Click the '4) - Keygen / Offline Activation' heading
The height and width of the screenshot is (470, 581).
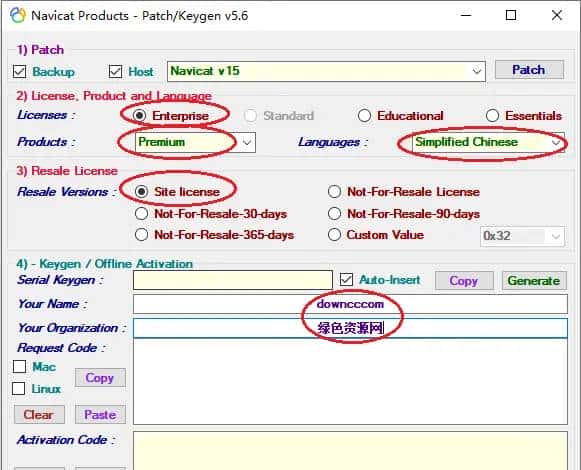pyautogui.click(x=104, y=264)
